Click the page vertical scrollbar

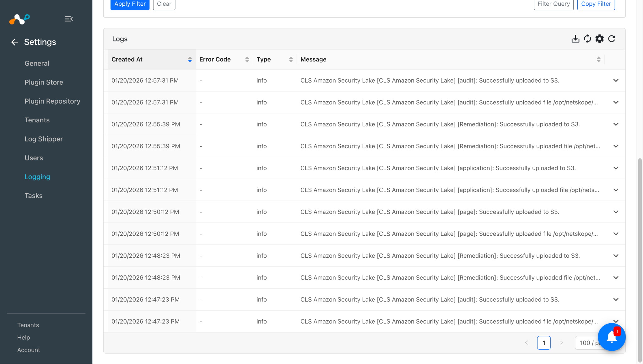(x=640, y=260)
